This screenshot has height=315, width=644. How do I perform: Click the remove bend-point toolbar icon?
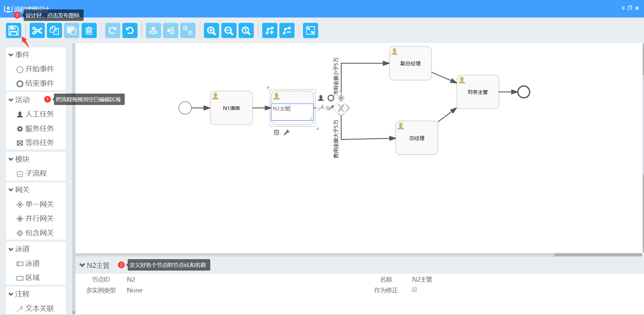point(287,31)
